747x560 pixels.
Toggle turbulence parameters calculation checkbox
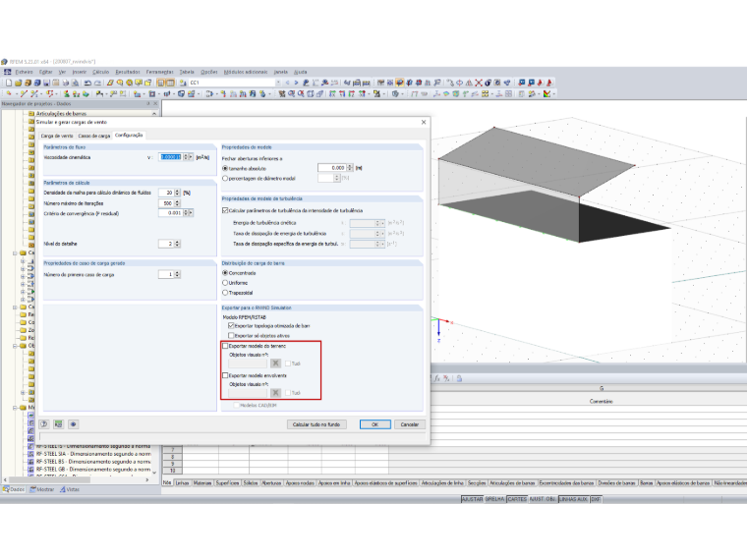(x=225, y=210)
